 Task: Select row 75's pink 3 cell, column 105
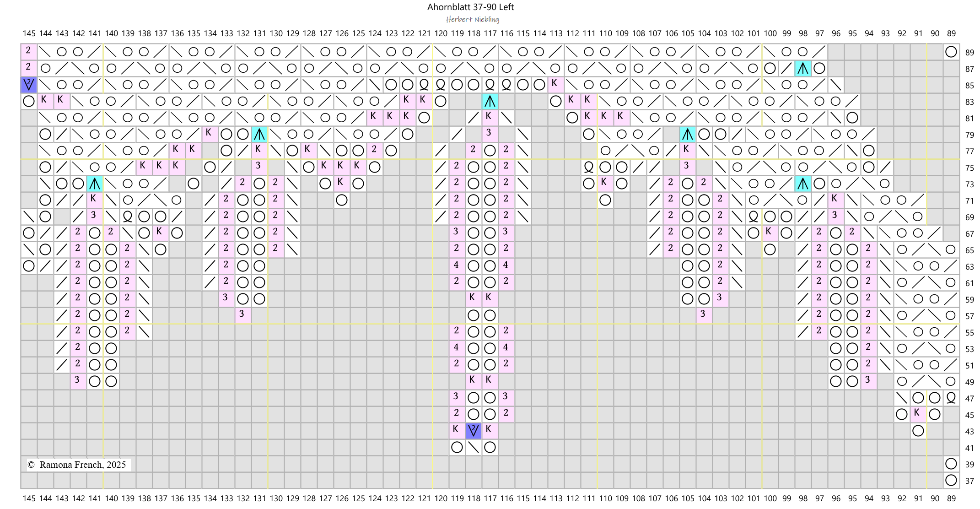pyautogui.click(x=688, y=167)
